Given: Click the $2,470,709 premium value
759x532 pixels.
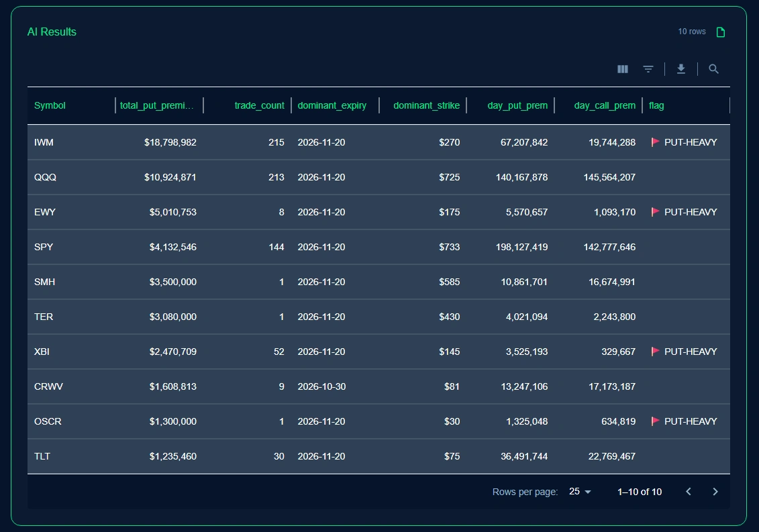Looking at the screenshot, I should [173, 352].
